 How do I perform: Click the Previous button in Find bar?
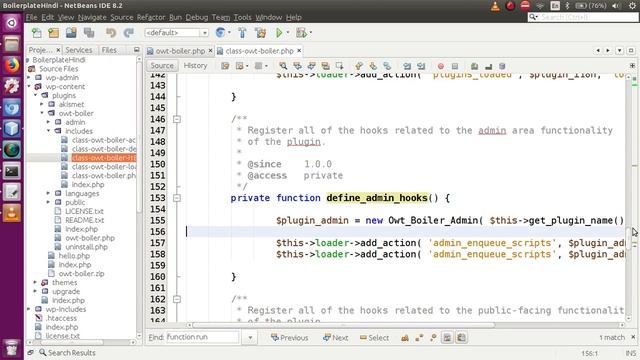click(x=289, y=338)
